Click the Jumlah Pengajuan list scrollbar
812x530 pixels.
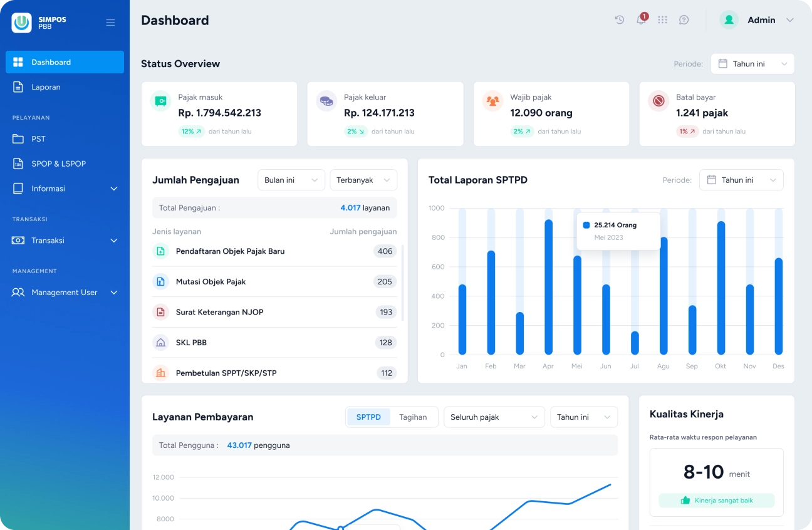point(402,283)
